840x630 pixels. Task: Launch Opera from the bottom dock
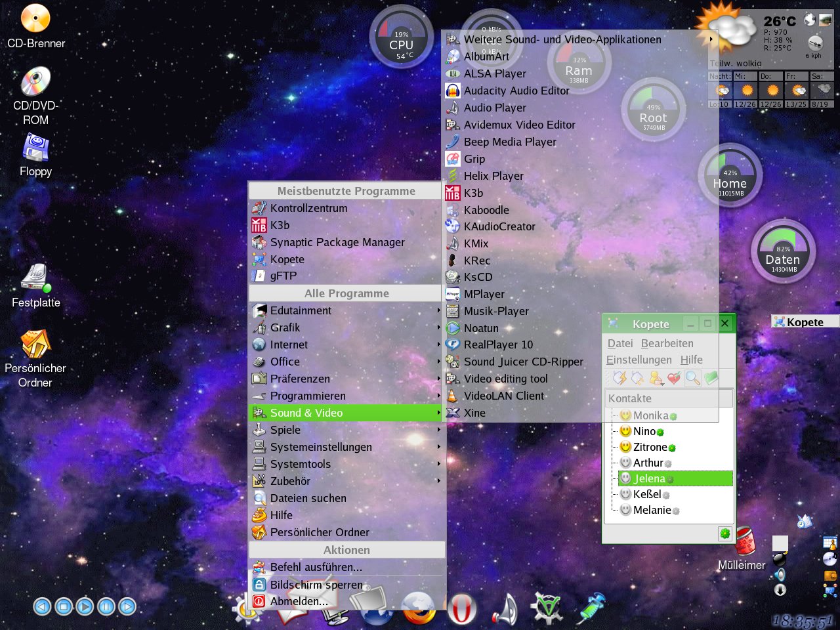[461, 609]
